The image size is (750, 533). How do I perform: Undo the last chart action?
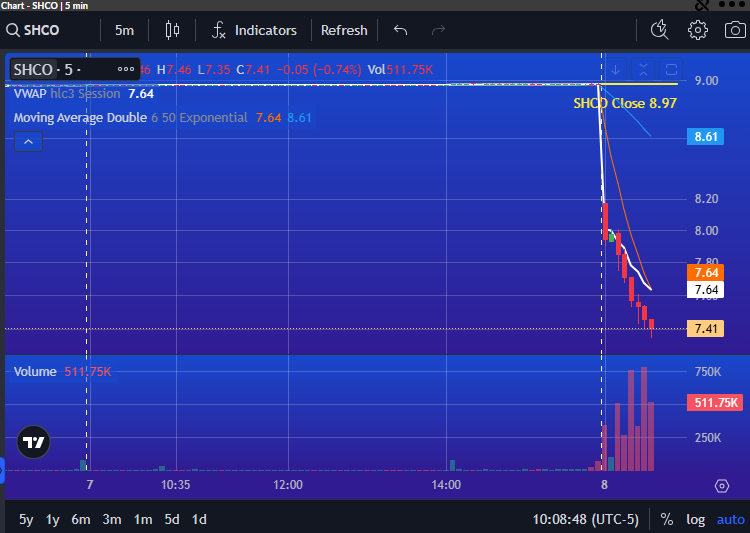tap(400, 30)
